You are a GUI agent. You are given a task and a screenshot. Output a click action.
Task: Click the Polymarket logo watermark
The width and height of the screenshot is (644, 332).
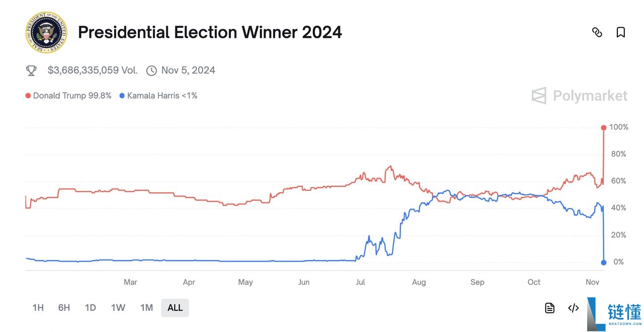[x=580, y=96]
